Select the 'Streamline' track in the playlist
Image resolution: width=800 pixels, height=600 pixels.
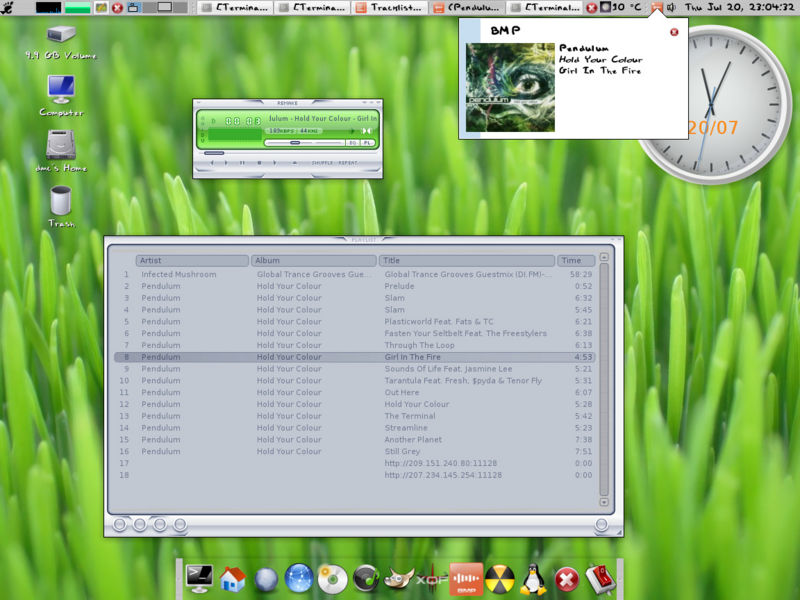coord(355,428)
